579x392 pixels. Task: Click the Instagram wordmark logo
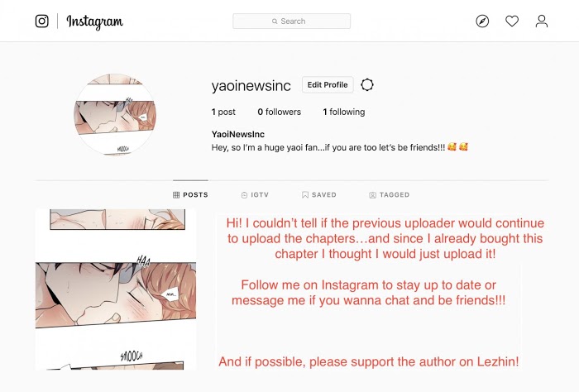pyautogui.click(x=95, y=22)
